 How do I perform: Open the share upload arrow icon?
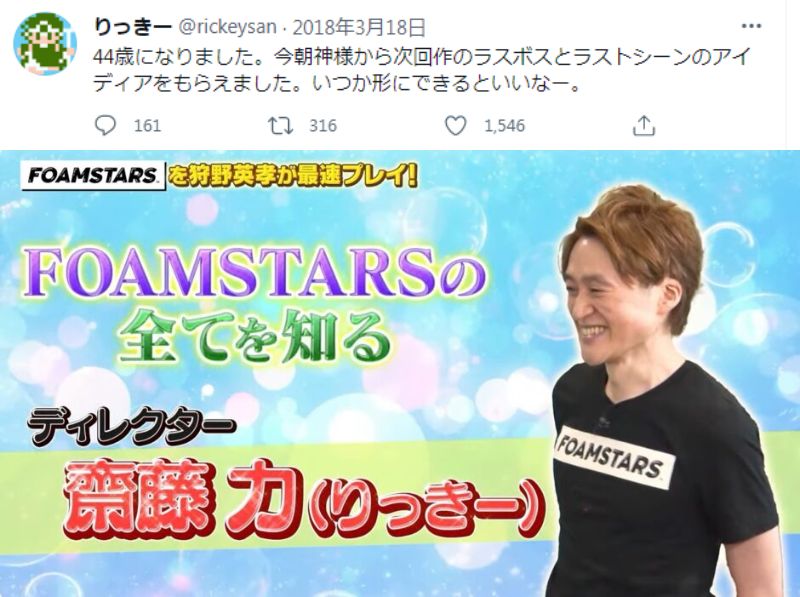pyautogui.click(x=643, y=125)
